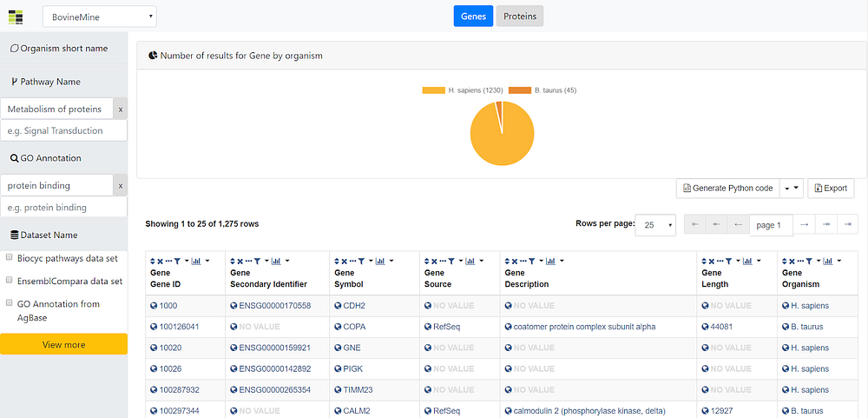
Task: Sort the Gene Organism column
Action: pyautogui.click(x=785, y=261)
